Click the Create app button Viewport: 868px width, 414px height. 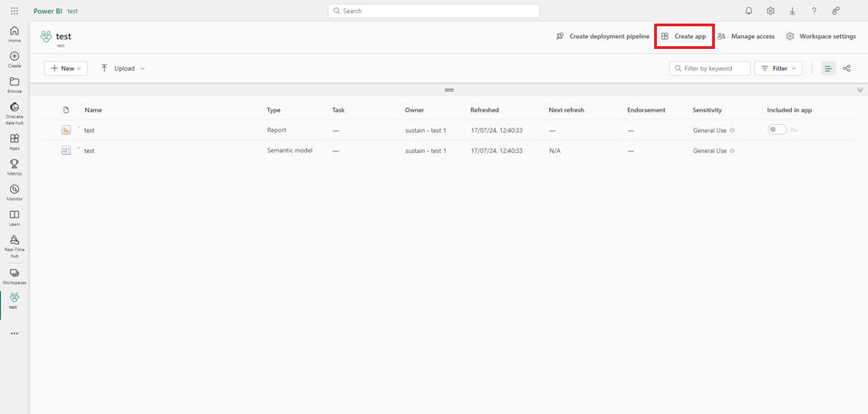pyautogui.click(x=684, y=36)
